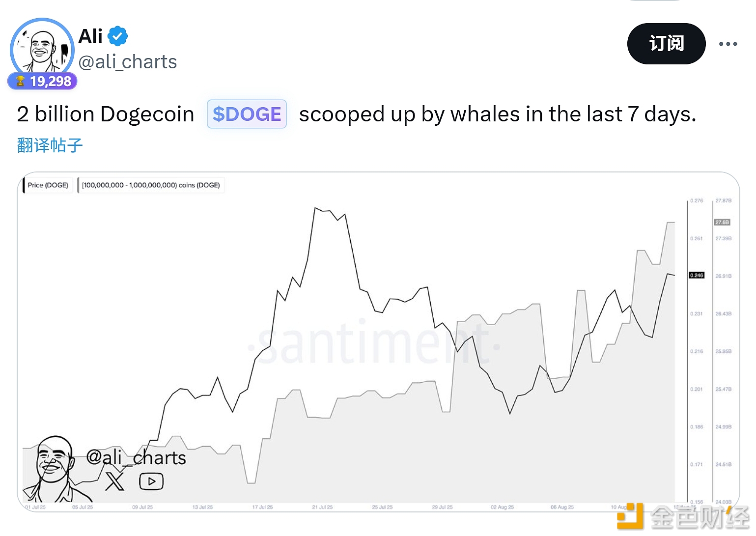Image resolution: width=756 pixels, height=536 pixels.
Task: Toggle the Price (DOGE) legend item
Action: pyautogui.click(x=48, y=185)
